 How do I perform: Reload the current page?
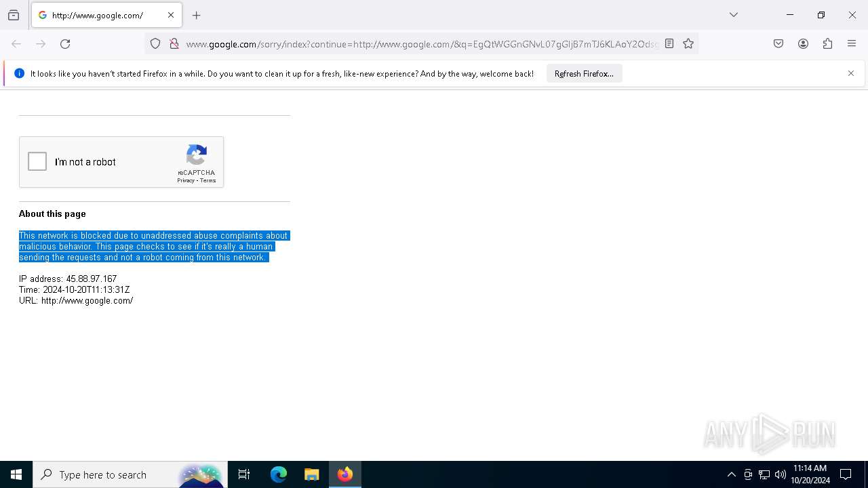65,44
